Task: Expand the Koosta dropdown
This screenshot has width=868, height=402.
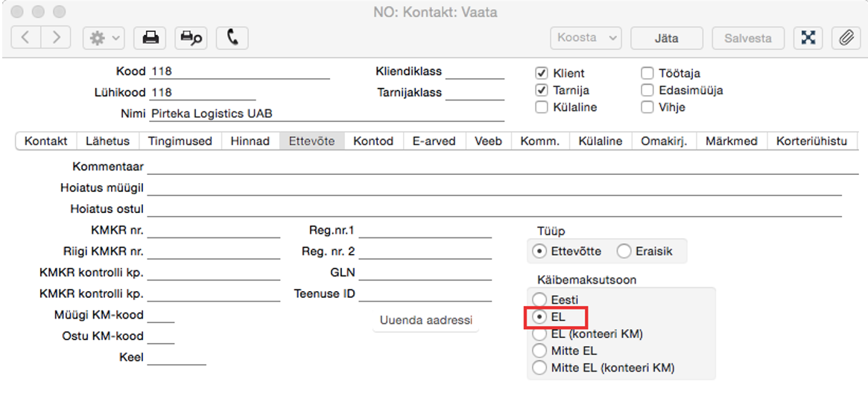Action: click(586, 38)
